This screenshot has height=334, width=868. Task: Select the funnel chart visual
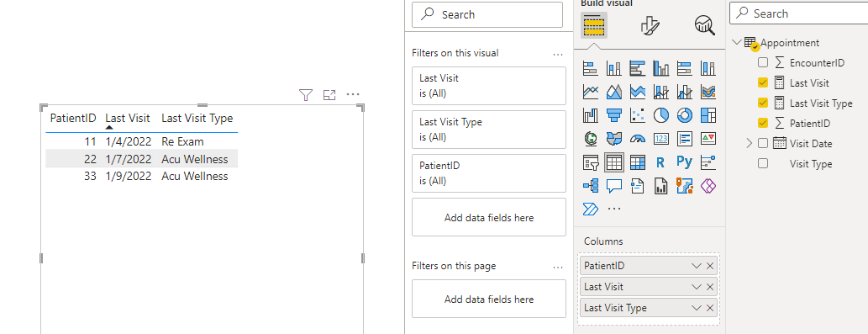pos(614,115)
